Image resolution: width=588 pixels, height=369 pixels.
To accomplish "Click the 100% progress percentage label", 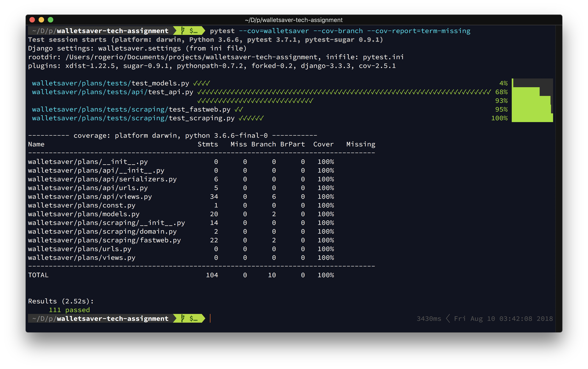I will pos(499,118).
